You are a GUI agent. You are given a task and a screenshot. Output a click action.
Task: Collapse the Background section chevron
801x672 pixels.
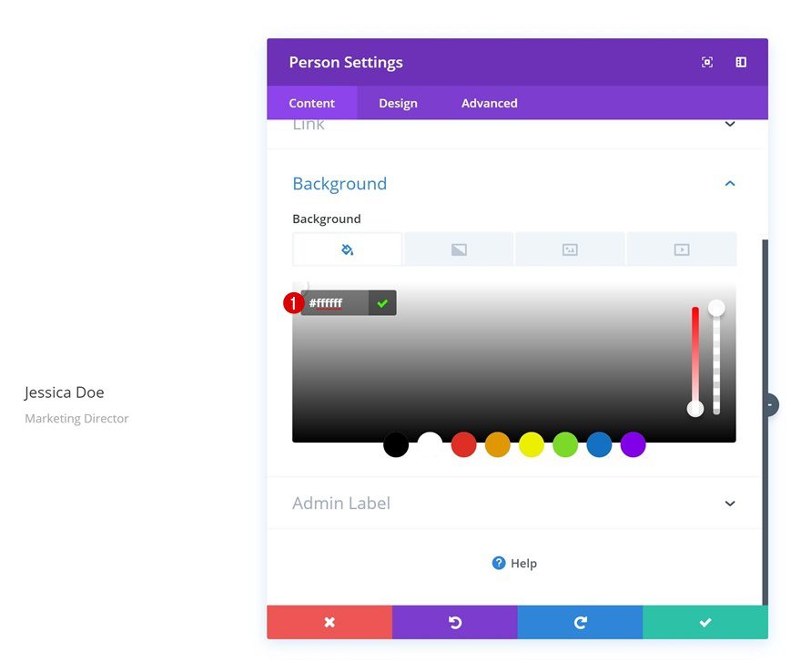coord(730,183)
